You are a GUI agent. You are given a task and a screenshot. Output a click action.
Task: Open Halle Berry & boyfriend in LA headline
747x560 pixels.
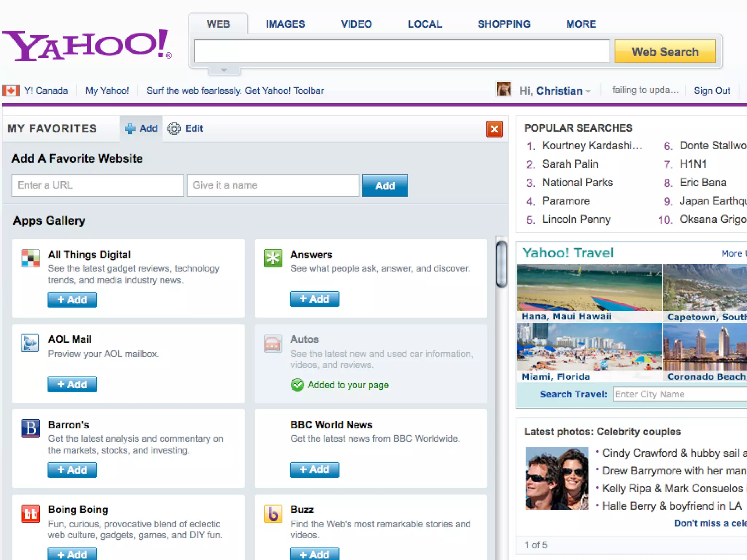(672, 506)
